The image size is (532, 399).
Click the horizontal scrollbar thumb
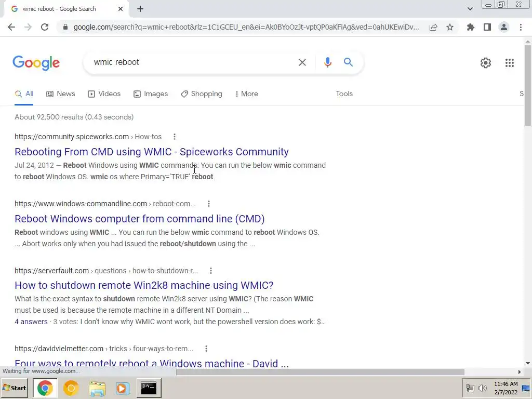point(320,372)
